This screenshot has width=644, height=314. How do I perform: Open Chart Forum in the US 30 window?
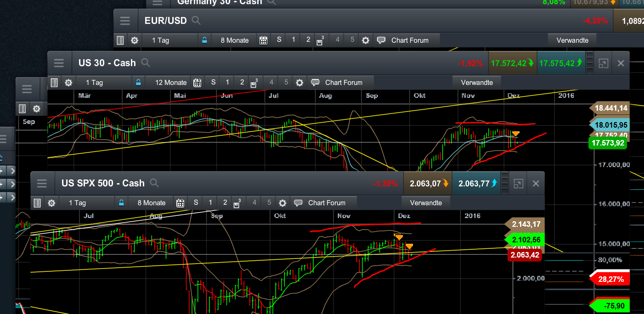(341, 83)
